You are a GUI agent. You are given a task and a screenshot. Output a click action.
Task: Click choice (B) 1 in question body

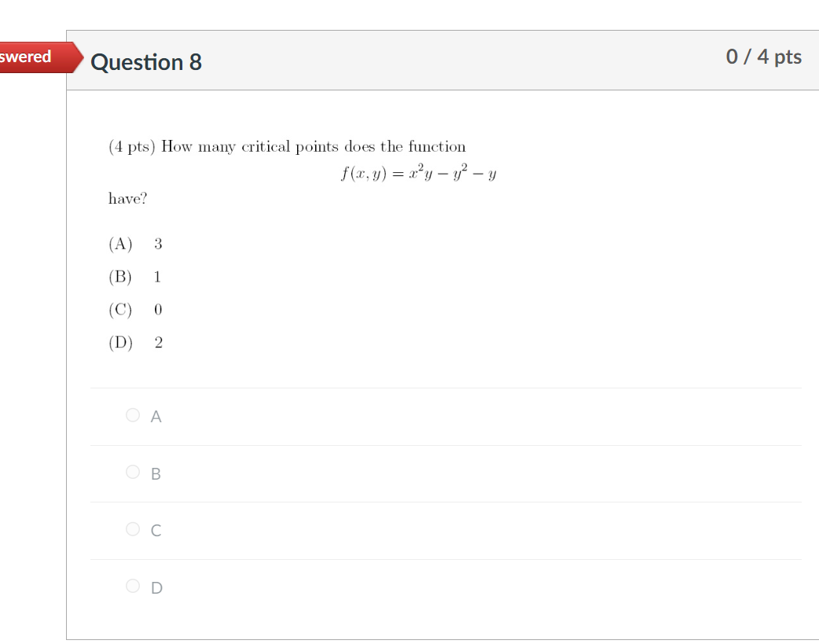tap(135, 277)
